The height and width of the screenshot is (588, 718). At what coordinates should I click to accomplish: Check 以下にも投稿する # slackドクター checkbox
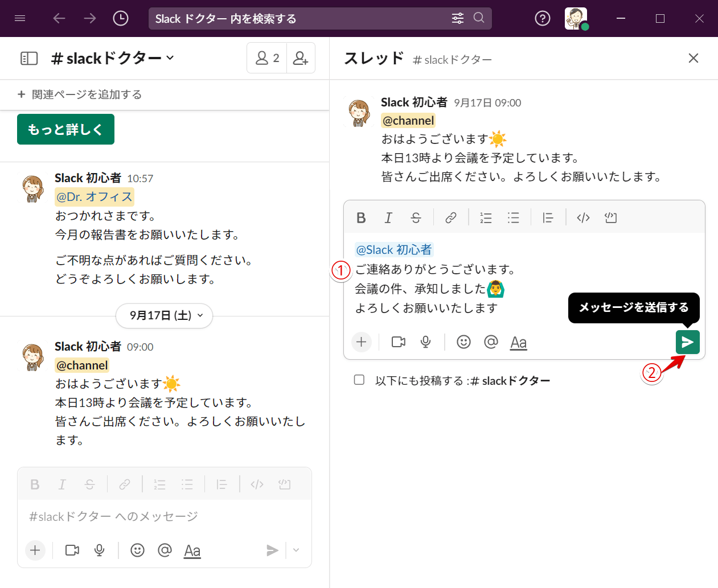359,380
